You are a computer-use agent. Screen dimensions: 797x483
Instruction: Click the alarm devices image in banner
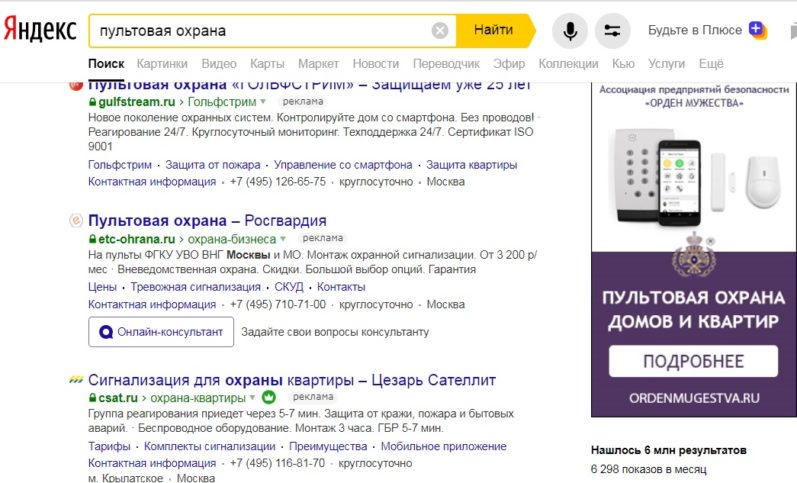pos(694,176)
